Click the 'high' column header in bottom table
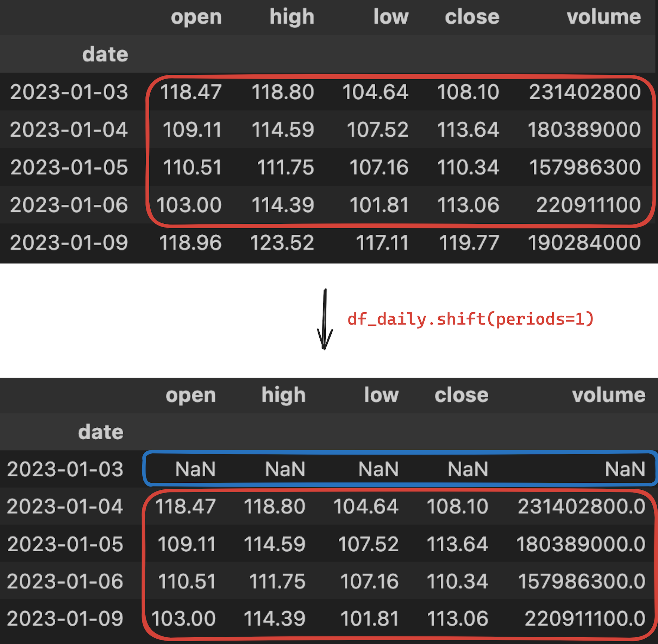The width and height of the screenshot is (658, 644). 283,395
